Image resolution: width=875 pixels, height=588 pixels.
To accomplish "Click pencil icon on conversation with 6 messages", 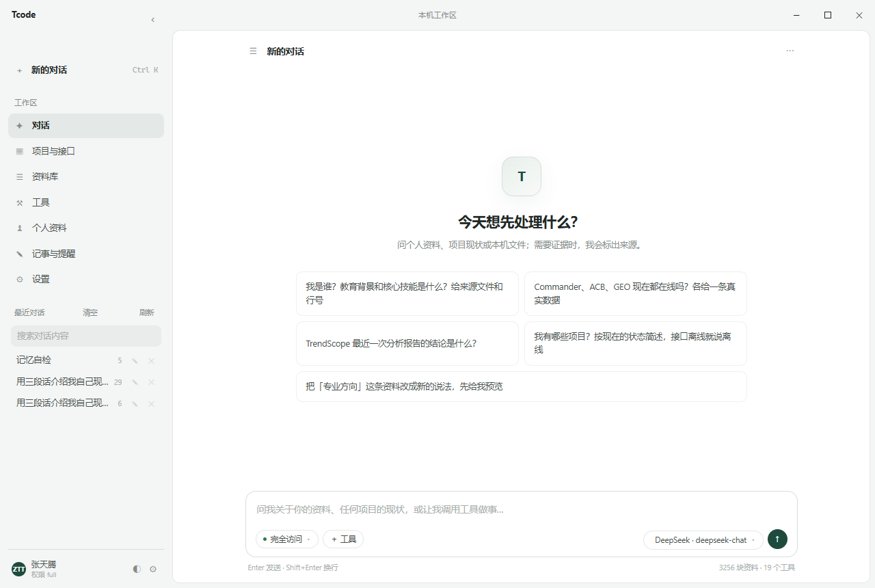I will point(135,403).
